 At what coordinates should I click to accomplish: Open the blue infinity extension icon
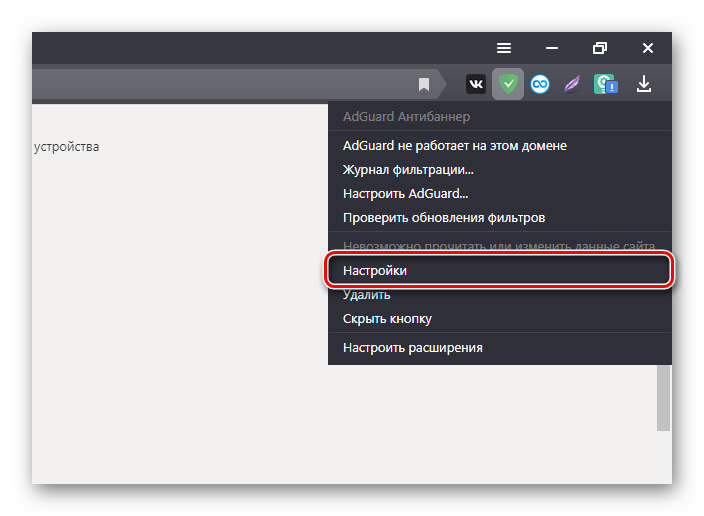point(540,84)
